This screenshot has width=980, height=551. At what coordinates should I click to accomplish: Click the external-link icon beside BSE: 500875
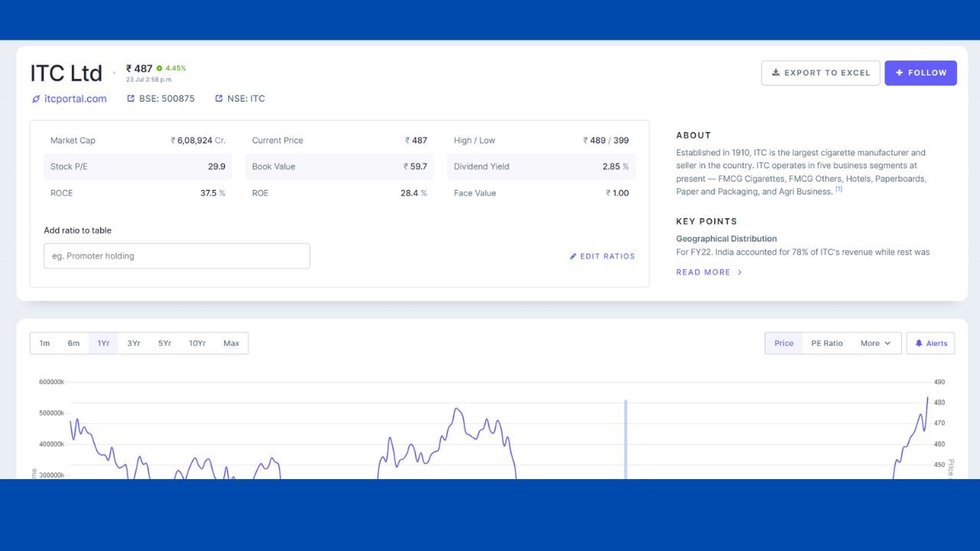click(131, 99)
